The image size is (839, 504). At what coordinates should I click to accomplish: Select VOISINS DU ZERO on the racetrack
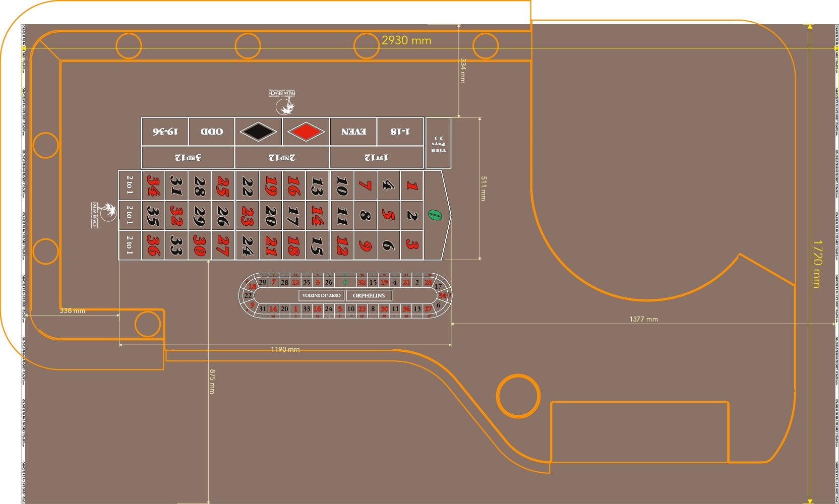(321, 295)
